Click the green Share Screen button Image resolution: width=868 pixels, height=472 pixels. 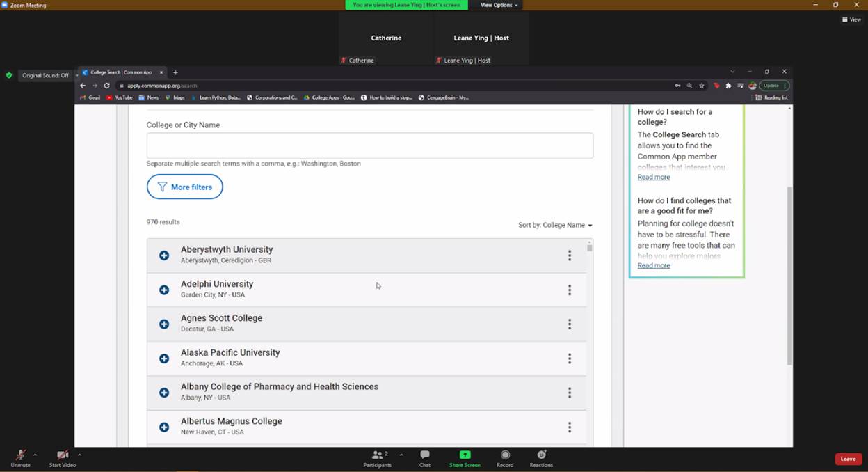click(465, 458)
